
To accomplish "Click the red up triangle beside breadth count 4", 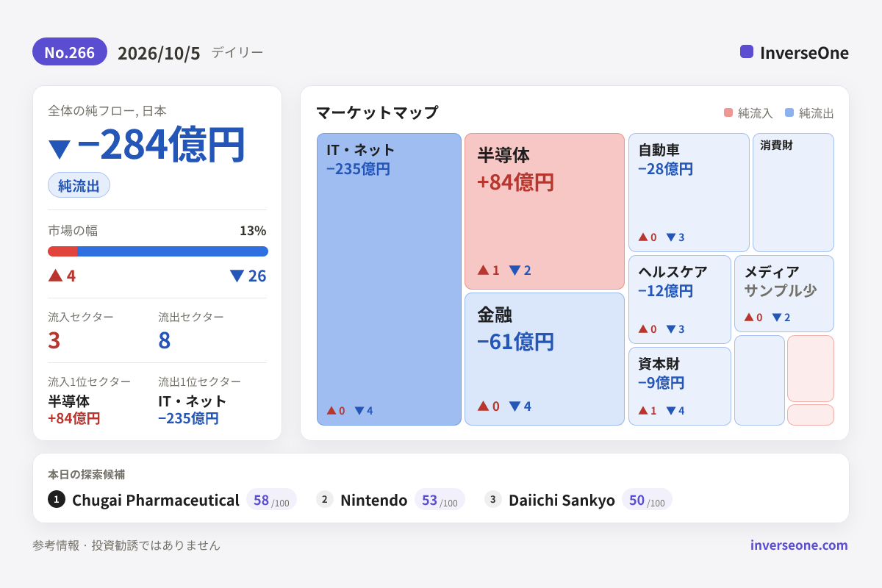I will 55,275.
